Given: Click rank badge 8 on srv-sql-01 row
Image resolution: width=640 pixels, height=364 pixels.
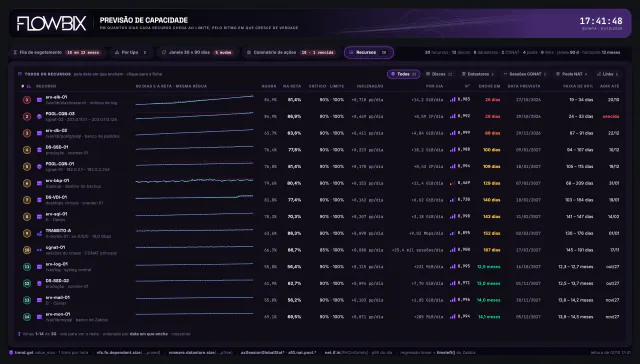Looking at the screenshot, I should pyautogui.click(x=27, y=217).
